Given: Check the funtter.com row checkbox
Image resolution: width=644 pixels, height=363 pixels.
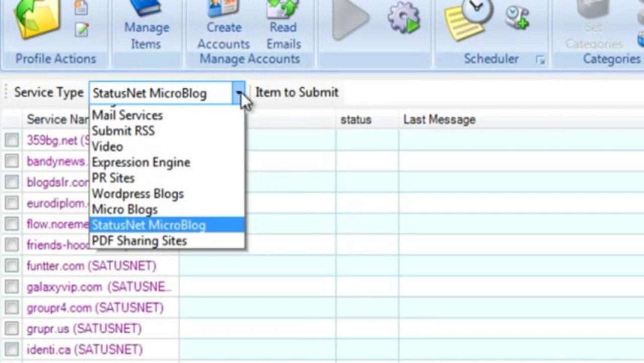Looking at the screenshot, I should pos(12,266).
